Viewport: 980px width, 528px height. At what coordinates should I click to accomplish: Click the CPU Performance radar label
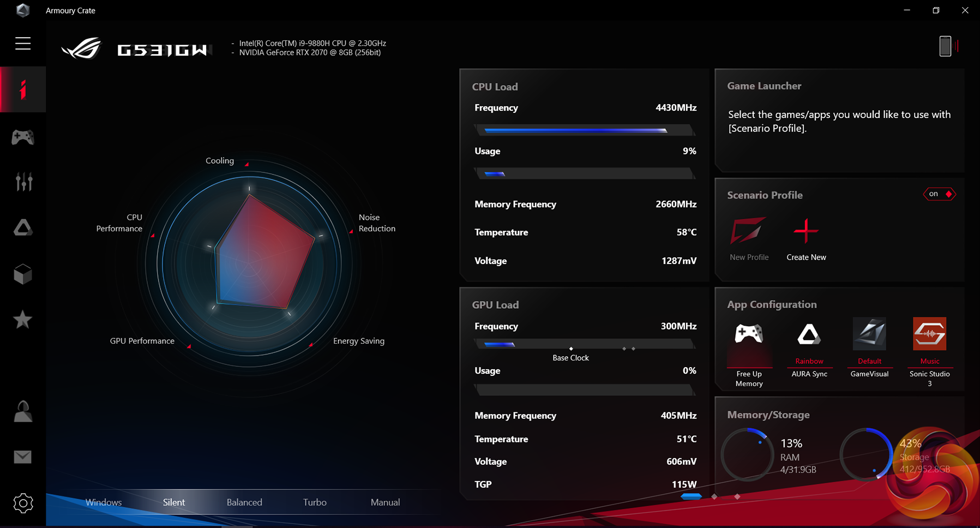119,223
